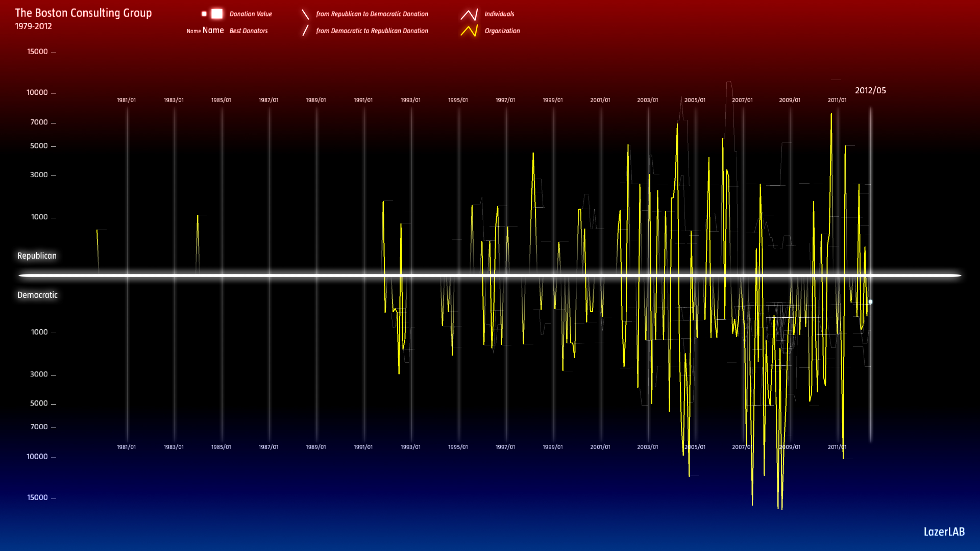Click the small 'Name' Best Donators sample
Image resolution: width=980 pixels, height=551 pixels.
193,31
